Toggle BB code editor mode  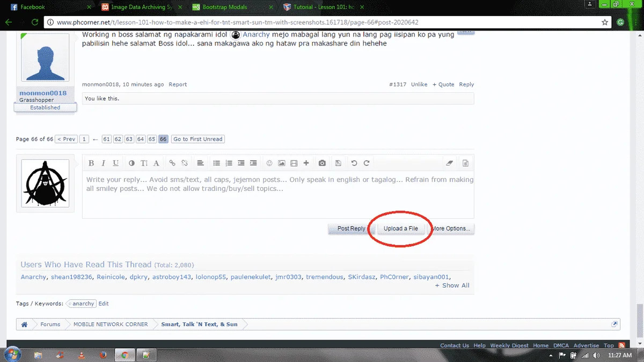[x=466, y=163]
